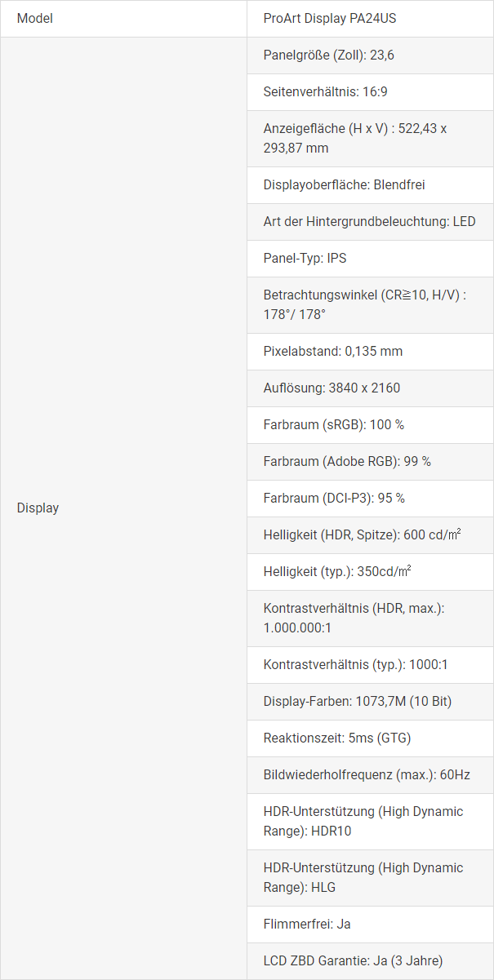
Task: Select the Auflösung 3840 x 2160 row
Action: click(x=332, y=388)
